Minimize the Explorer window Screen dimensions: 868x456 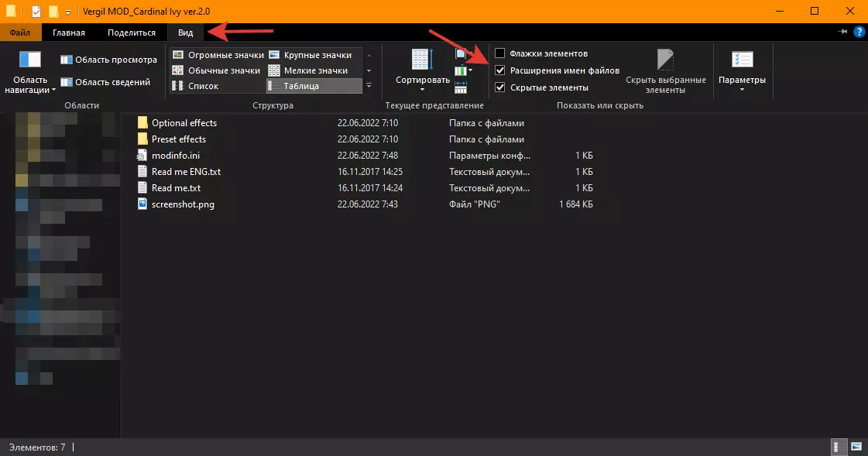(780, 11)
